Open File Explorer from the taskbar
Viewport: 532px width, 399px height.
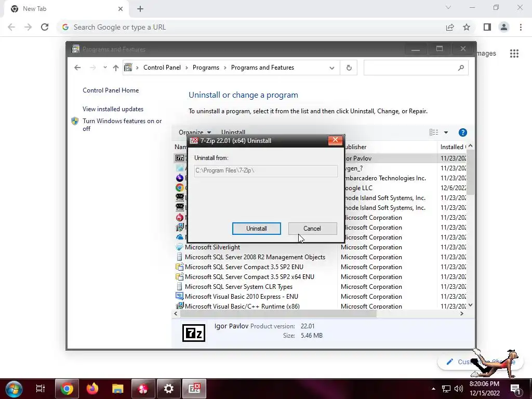[x=118, y=389]
